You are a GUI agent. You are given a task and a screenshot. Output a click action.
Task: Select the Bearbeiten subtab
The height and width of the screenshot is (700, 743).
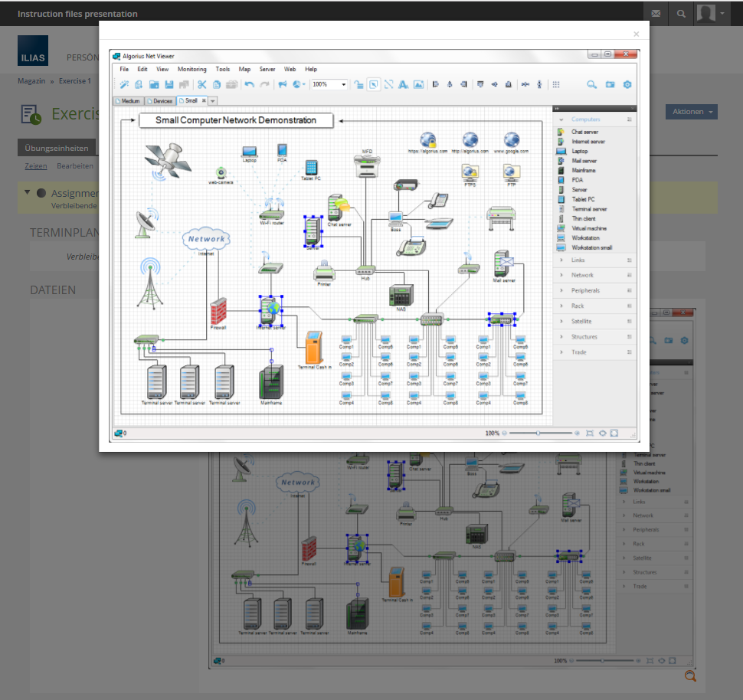point(75,166)
